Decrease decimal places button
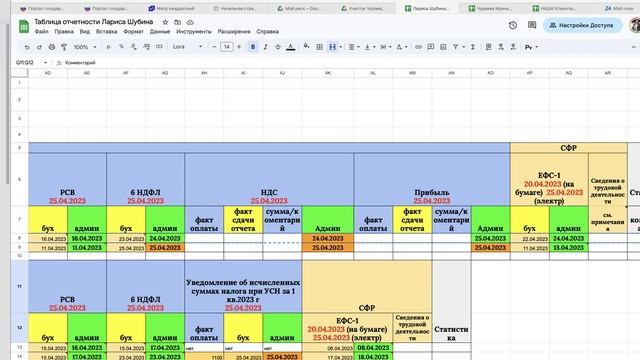Screen dimensions: 640x360 pos(134,47)
